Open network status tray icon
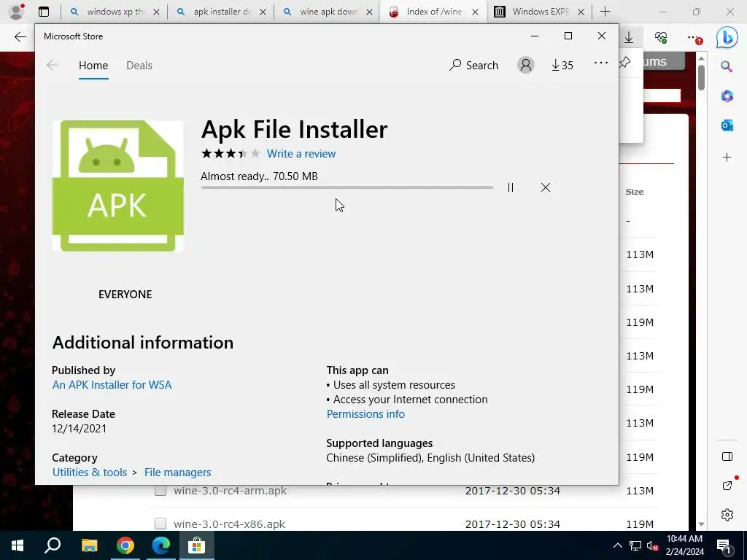The height and width of the screenshot is (560, 747). point(635,545)
